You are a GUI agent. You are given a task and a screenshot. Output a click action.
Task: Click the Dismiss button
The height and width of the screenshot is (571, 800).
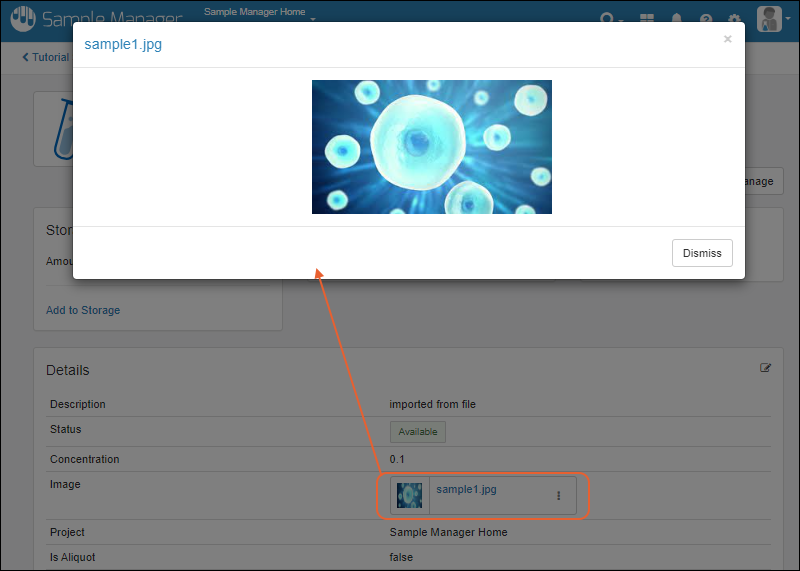[x=702, y=253]
